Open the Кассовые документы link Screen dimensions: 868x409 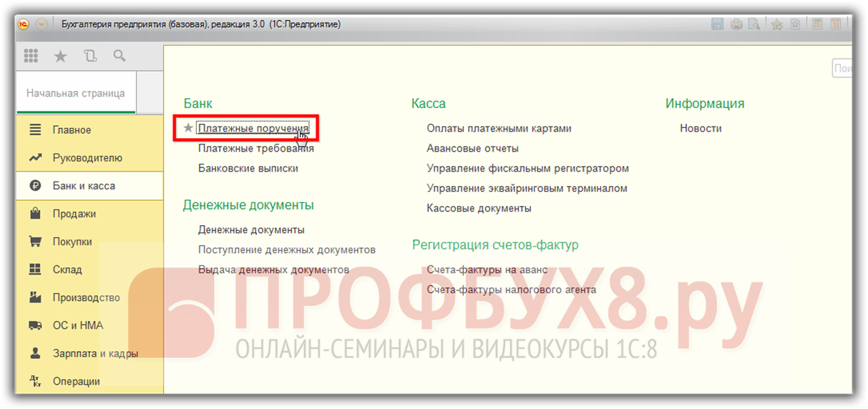coord(479,209)
